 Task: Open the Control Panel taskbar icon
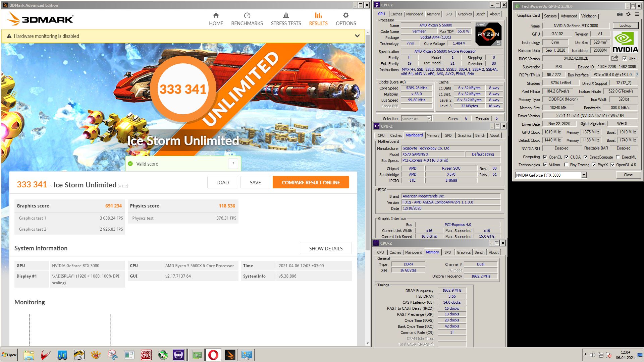tap(247, 355)
